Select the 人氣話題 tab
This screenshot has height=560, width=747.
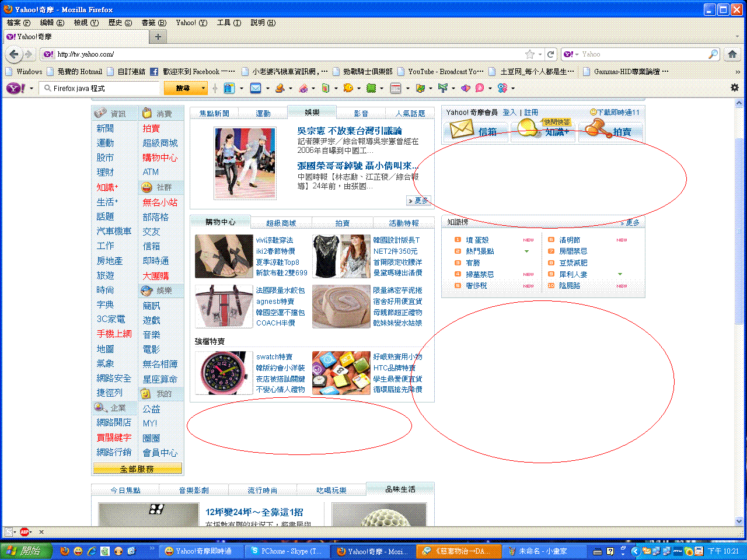point(410,113)
